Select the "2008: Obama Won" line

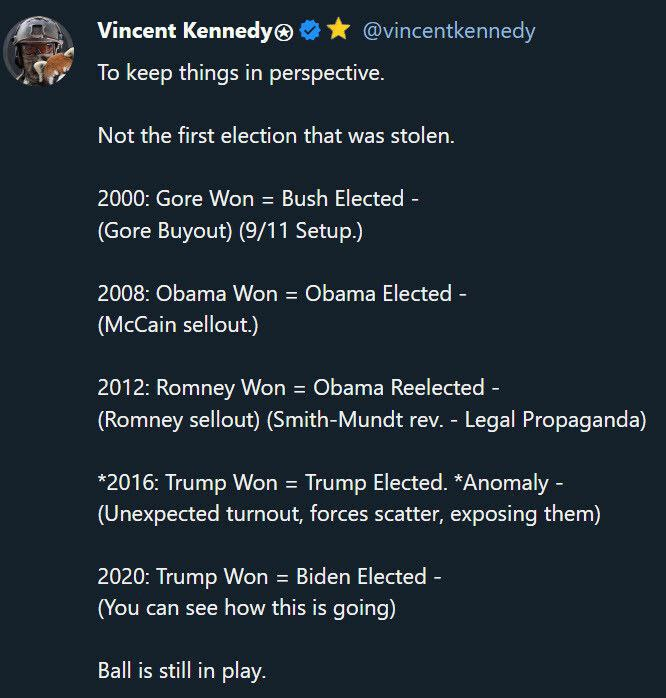point(282,293)
